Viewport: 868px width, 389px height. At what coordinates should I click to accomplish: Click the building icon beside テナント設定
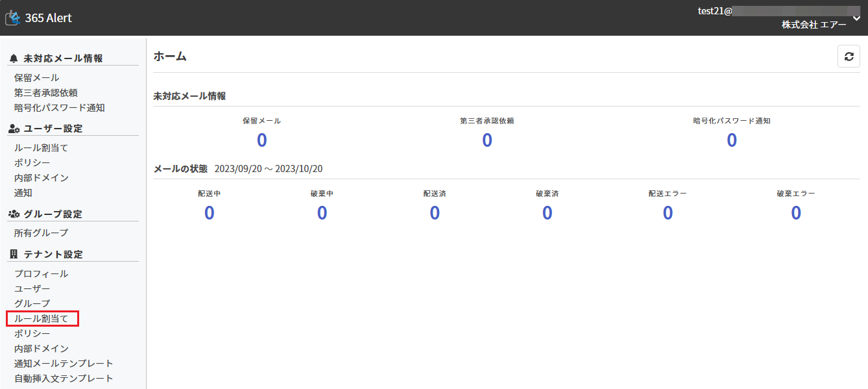pos(14,254)
